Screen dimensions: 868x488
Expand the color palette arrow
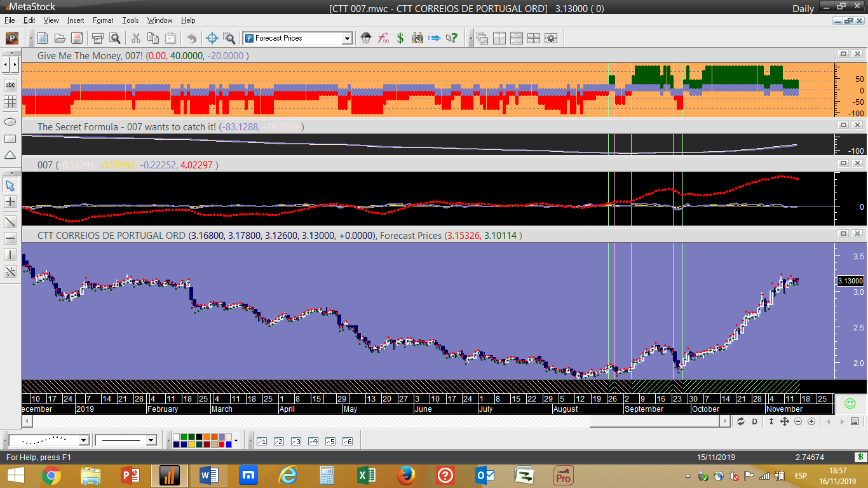(x=236, y=440)
